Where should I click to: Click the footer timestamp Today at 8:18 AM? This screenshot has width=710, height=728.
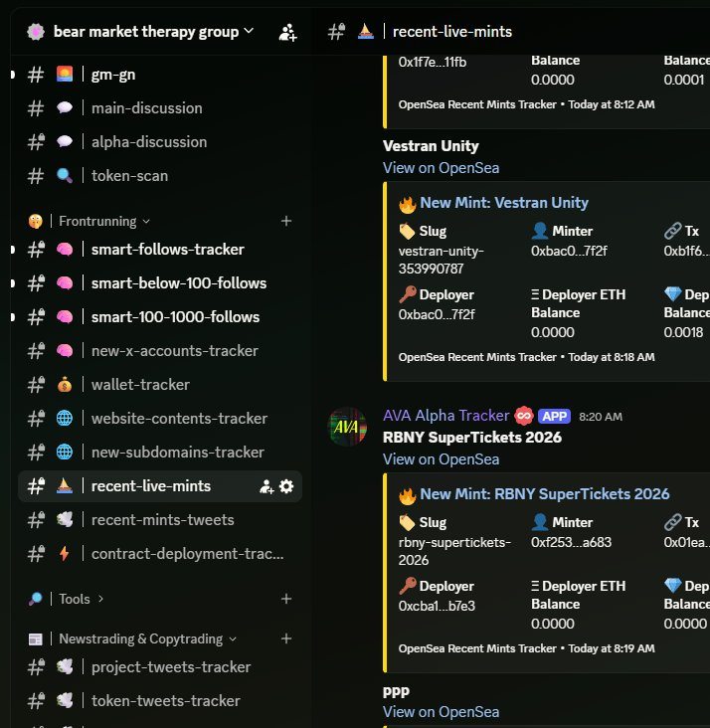612,357
